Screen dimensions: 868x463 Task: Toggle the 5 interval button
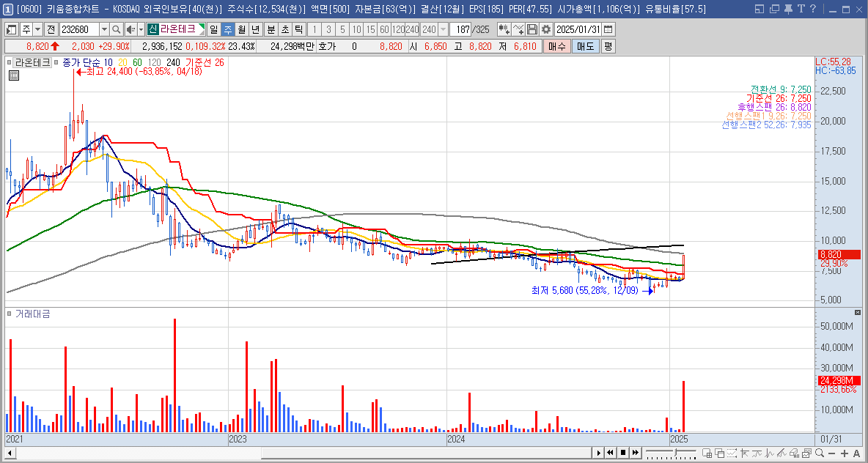(342, 29)
